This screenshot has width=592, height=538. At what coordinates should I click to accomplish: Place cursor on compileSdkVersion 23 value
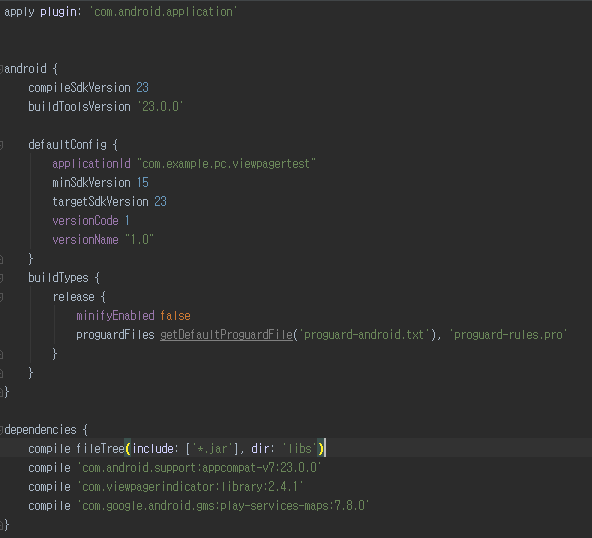(142, 88)
